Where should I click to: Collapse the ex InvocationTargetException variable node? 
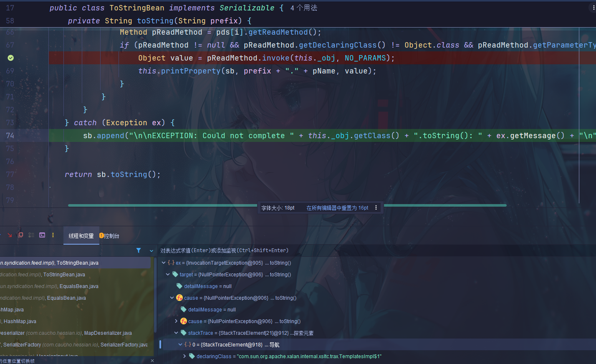click(164, 263)
